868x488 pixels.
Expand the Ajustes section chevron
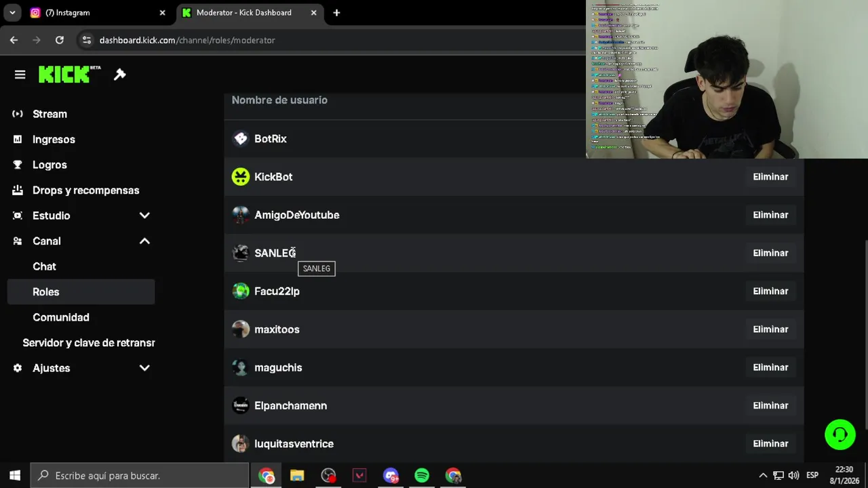coord(144,368)
